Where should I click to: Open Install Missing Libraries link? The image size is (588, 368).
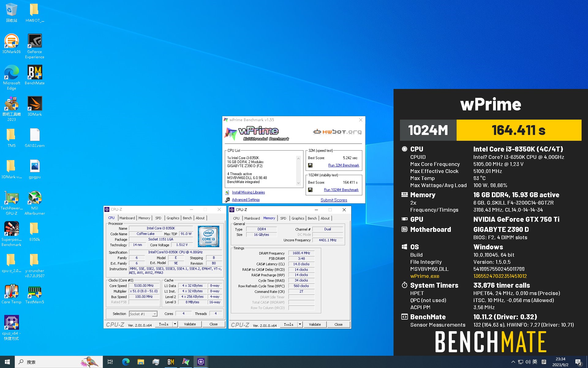pyautogui.click(x=248, y=192)
